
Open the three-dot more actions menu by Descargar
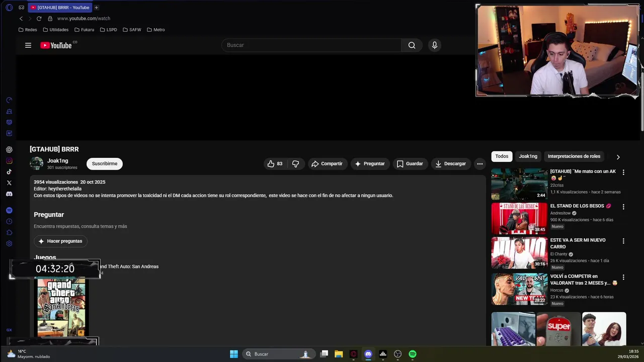[480, 163]
